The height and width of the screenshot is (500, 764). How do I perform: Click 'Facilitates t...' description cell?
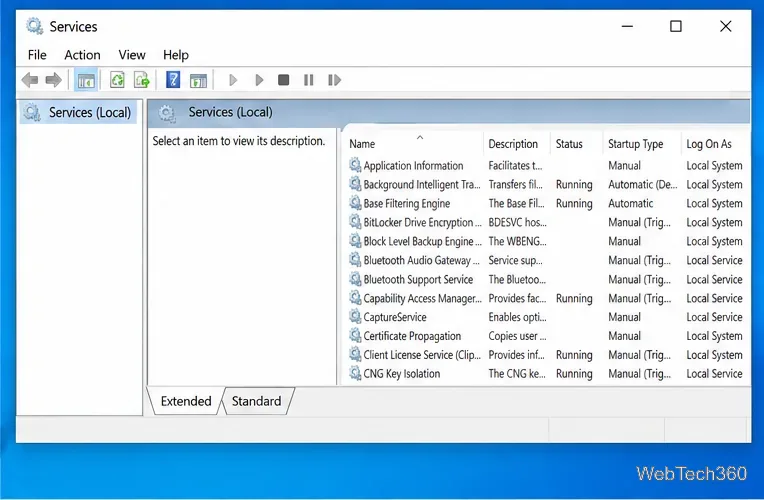(515, 166)
